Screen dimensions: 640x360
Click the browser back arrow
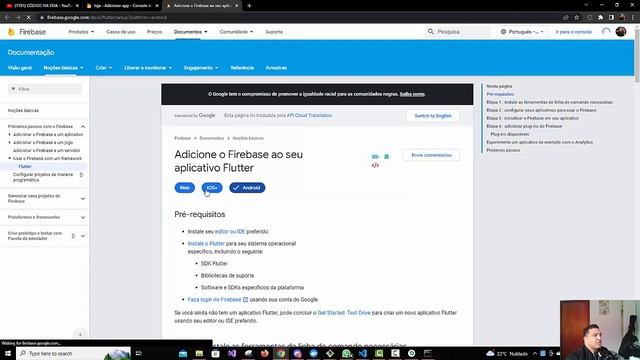click(x=7, y=18)
